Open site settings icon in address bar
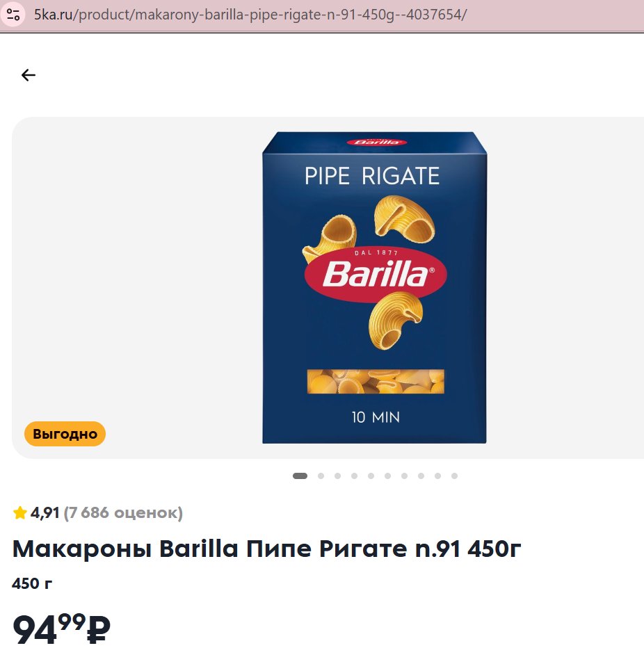Screen dimensions: 644x648 click(x=13, y=15)
